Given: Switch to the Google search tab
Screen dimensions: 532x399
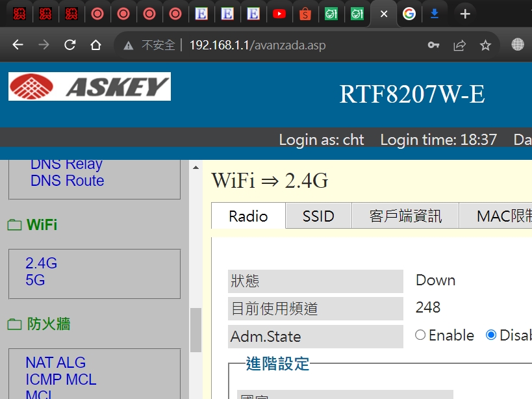Looking at the screenshot, I should point(409,14).
